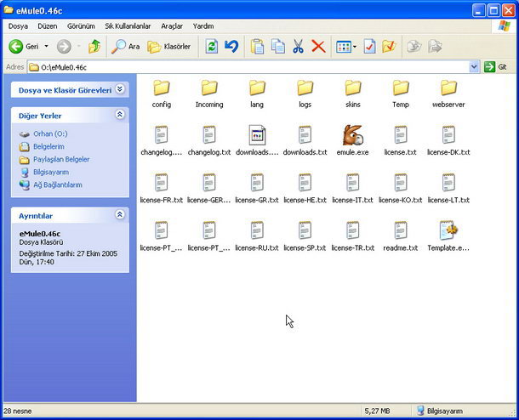Toggle the Klasörler folders pane
This screenshot has width=519, height=420.
pos(169,47)
